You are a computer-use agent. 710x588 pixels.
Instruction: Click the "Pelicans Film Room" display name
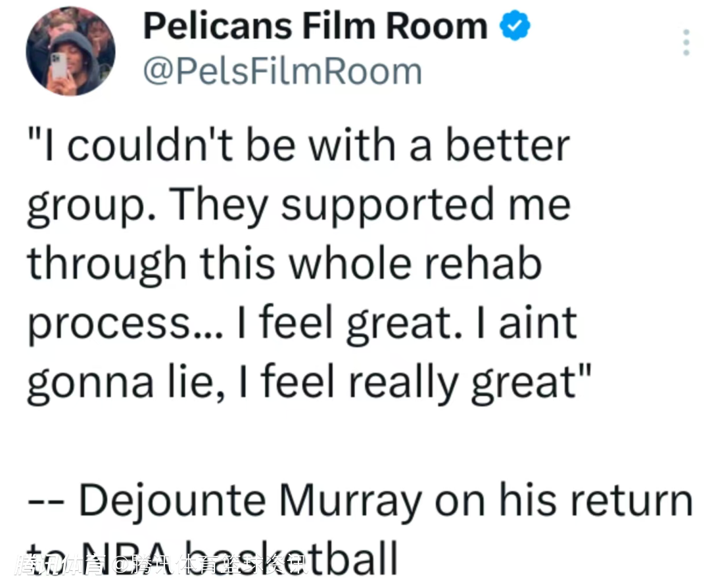315,27
